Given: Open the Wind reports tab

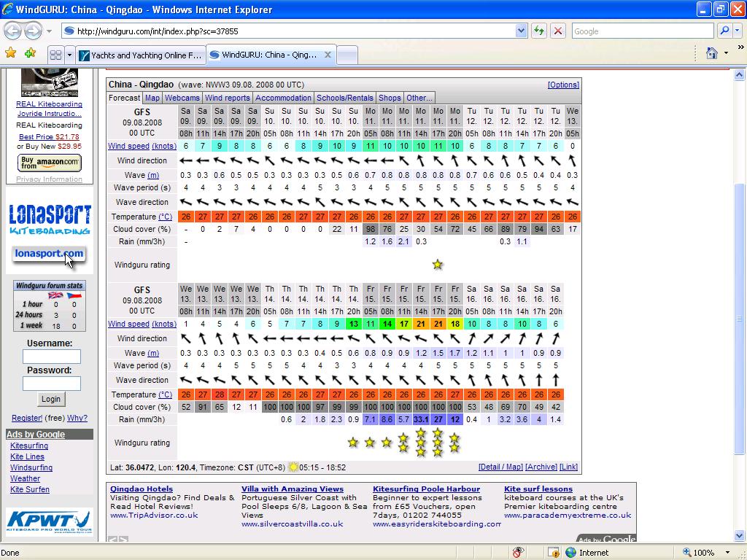Looking at the screenshot, I should [228, 98].
